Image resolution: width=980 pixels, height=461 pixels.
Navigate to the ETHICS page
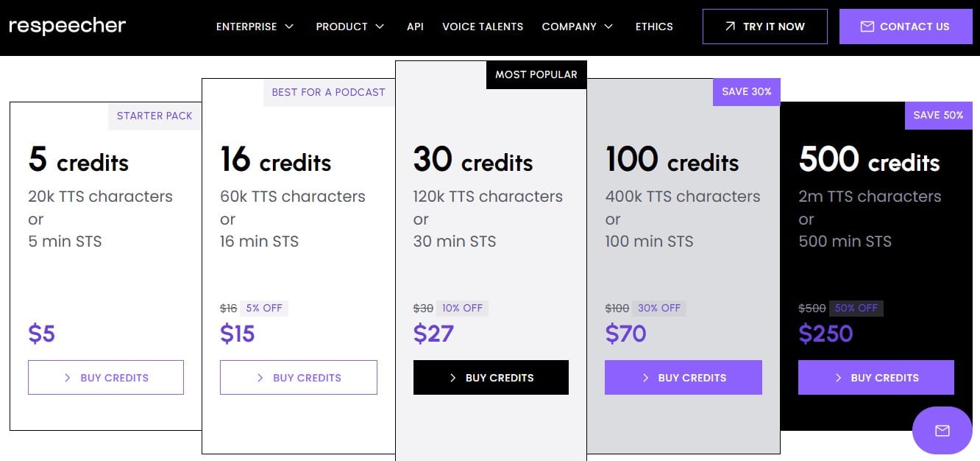654,26
